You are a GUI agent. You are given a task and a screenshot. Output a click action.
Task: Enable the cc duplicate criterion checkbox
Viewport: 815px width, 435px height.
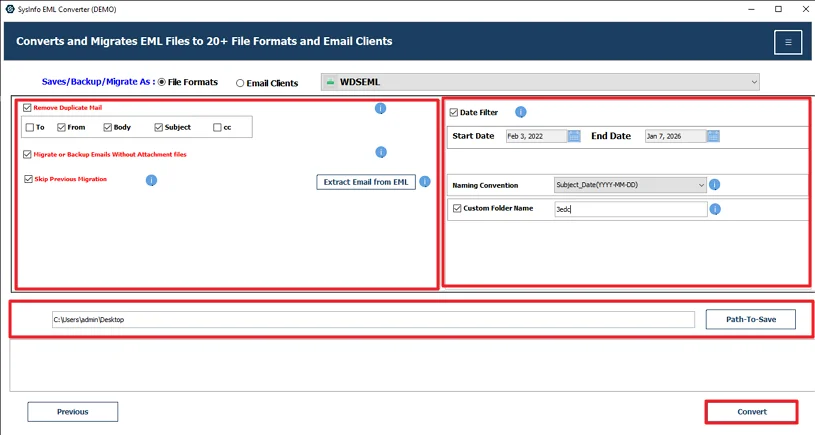[217, 127]
